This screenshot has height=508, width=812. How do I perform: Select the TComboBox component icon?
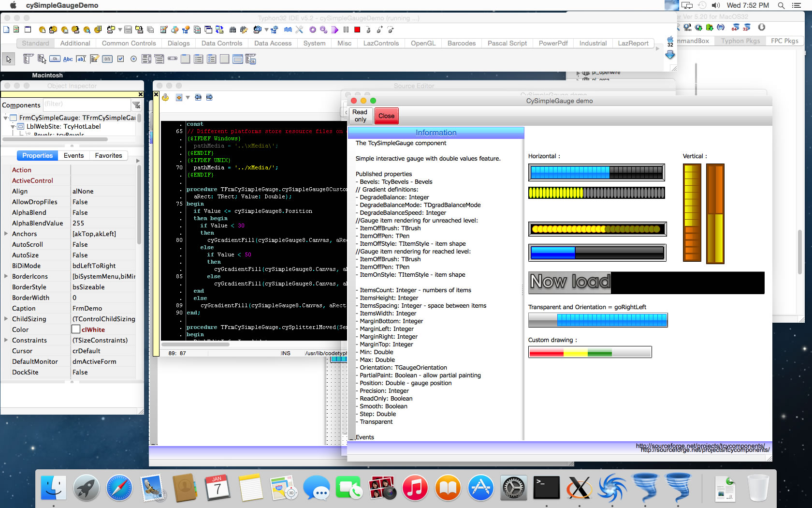pyautogui.click(x=159, y=59)
